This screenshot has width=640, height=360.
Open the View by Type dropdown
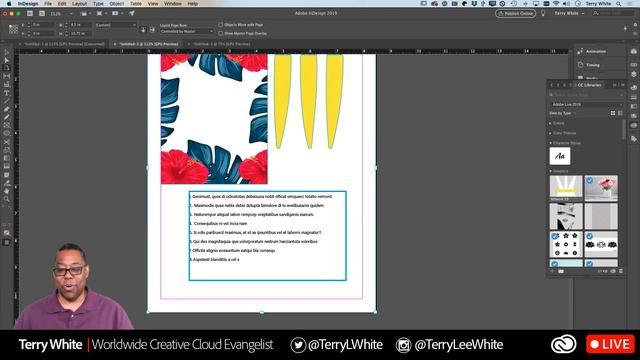[562, 113]
